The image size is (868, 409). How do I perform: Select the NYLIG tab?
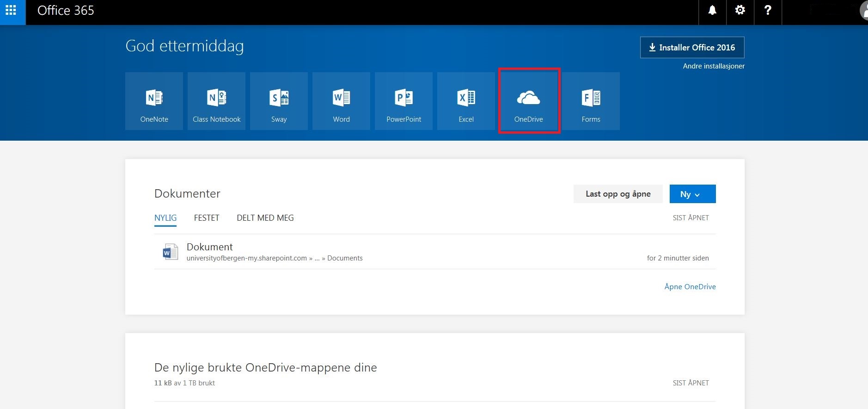tap(165, 218)
